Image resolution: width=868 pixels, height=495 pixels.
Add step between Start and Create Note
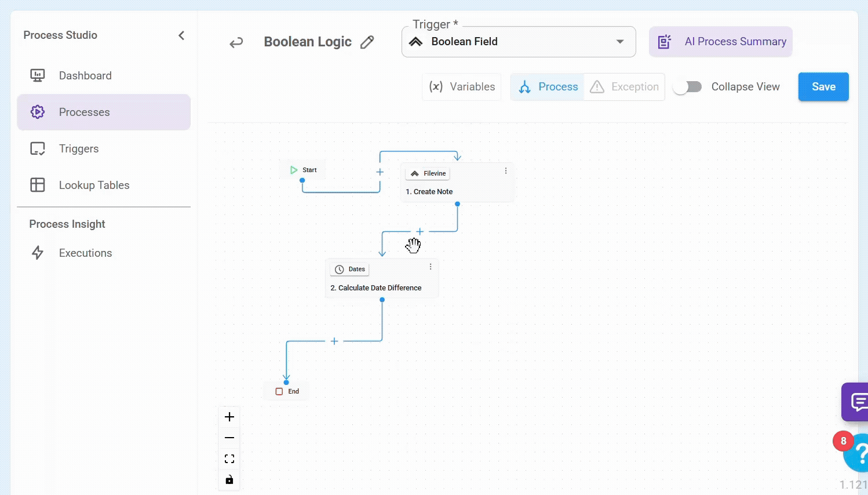pos(380,172)
